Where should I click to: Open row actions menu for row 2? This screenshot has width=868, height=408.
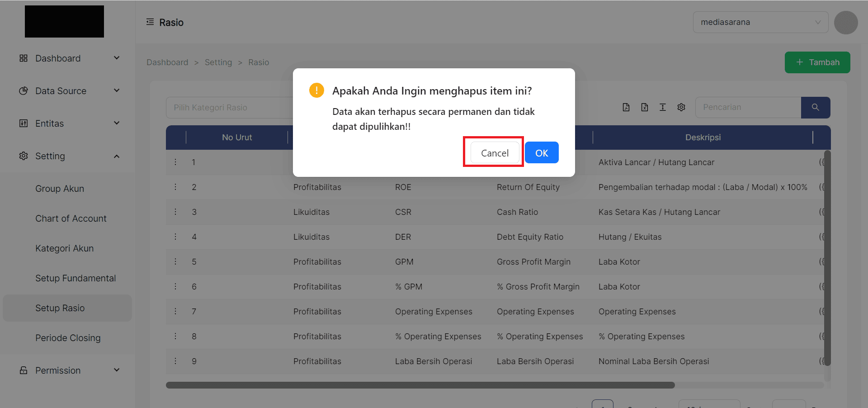[x=175, y=187]
